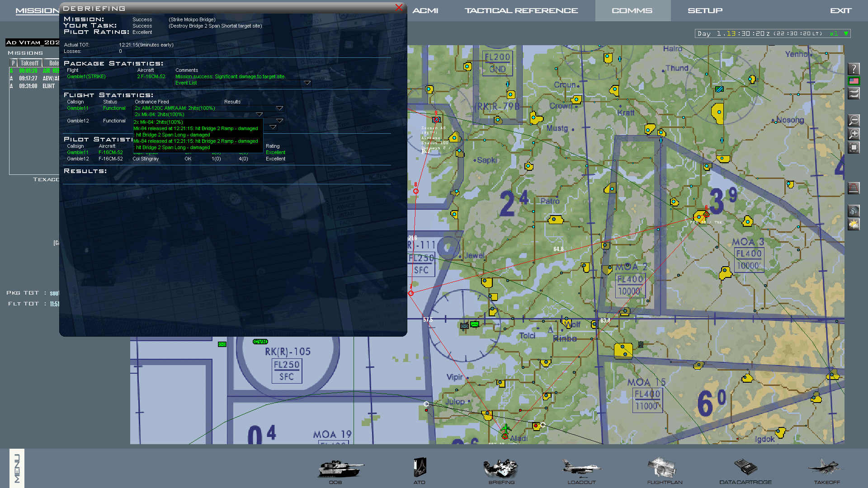Click 'Mission success' comment text
Viewport: 868px width, 488px height.
[231, 76]
